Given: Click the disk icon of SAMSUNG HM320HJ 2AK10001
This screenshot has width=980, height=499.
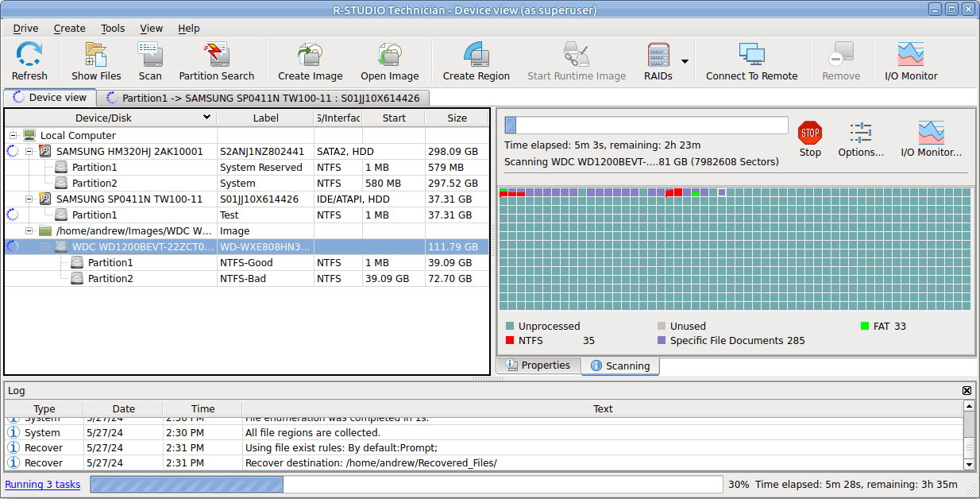Looking at the screenshot, I should (45, 151).
